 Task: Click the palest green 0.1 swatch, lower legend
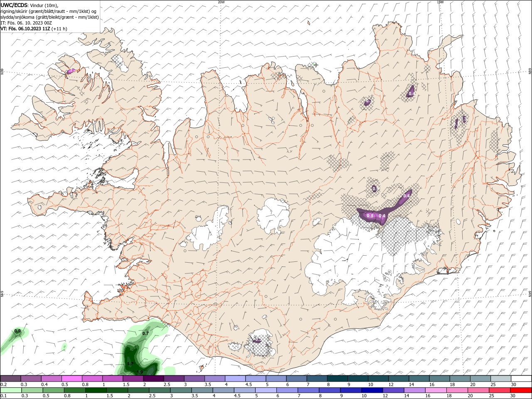[x=11, y=390]
